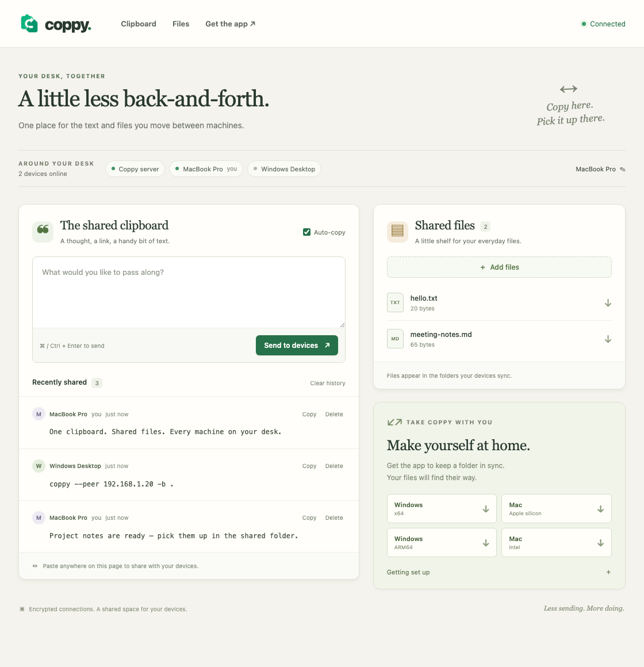Viewport: 644px width, 667px height.
Task: Copy the coppy --peer command entry
Action: coord(309,466)
